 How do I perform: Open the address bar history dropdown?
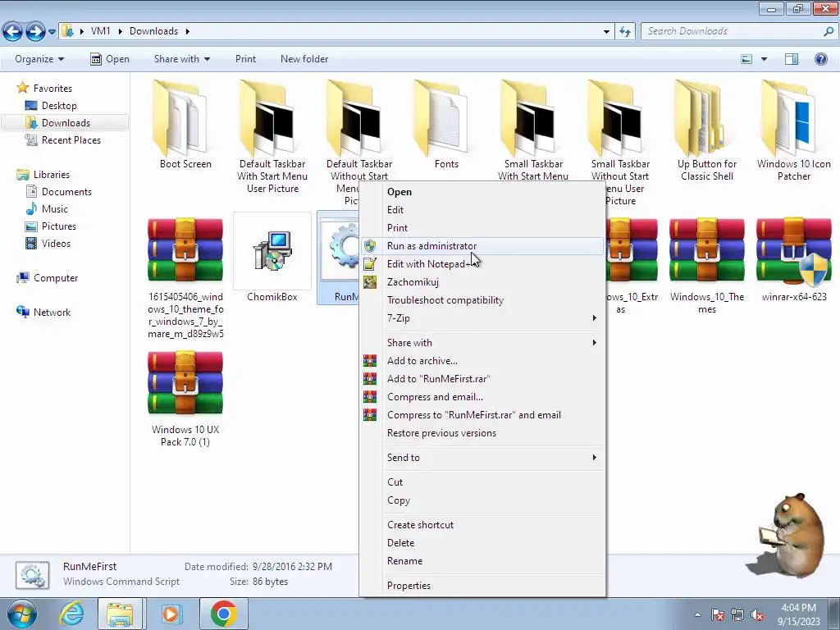606,32
